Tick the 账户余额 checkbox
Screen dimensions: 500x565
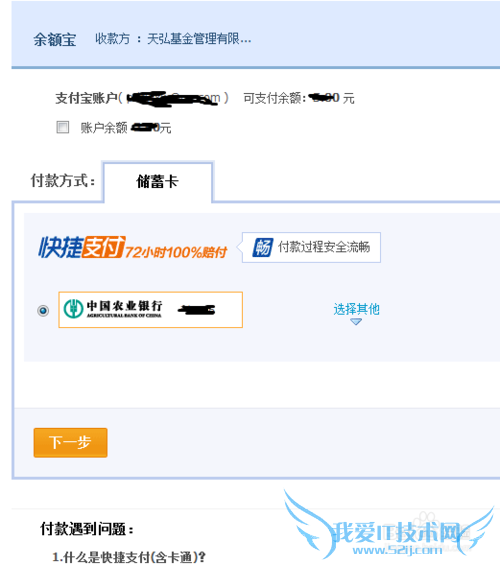[x=63, y=127]
